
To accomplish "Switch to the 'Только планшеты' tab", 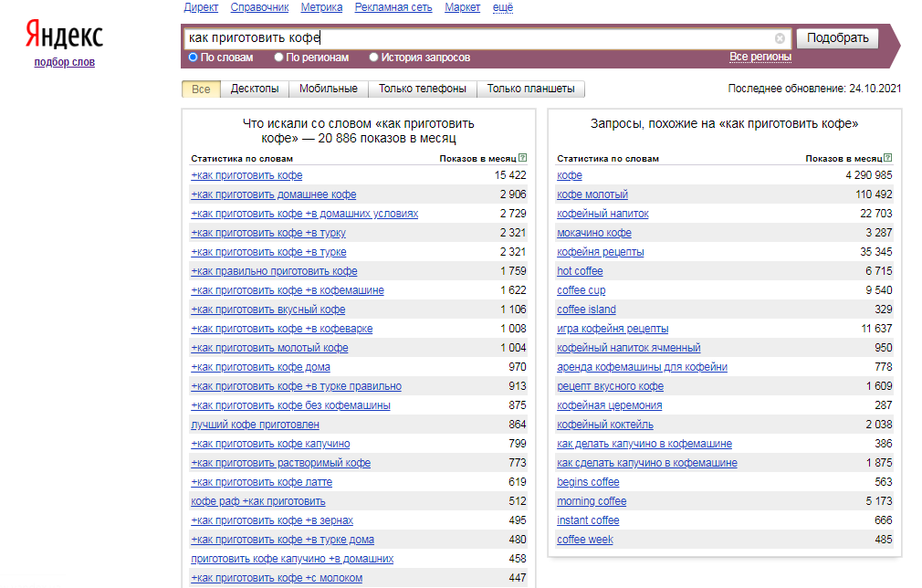I will pyautogui.click(x=531, y=89).
